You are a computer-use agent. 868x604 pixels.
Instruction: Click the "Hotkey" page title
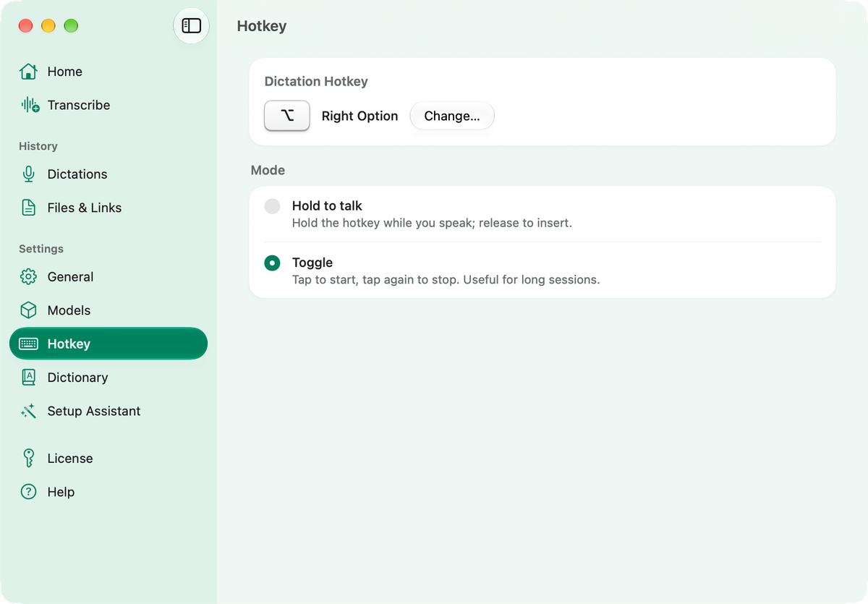coord(262,26)
